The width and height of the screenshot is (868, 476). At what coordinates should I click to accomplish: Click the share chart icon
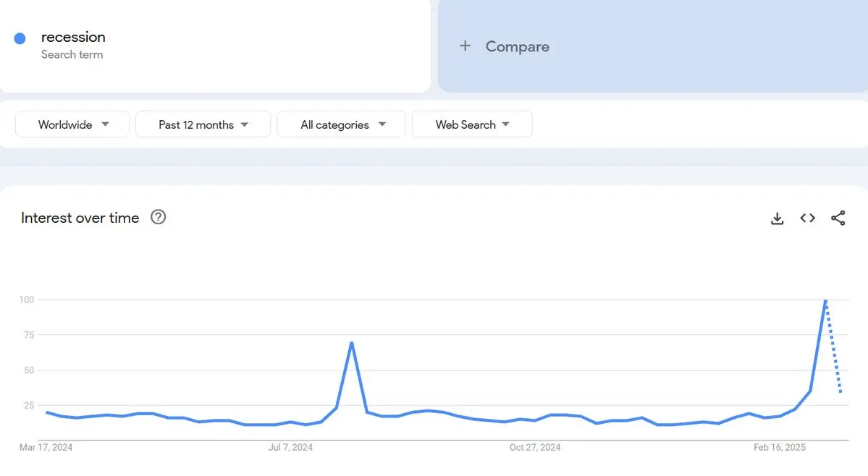(x=838, y=218)
